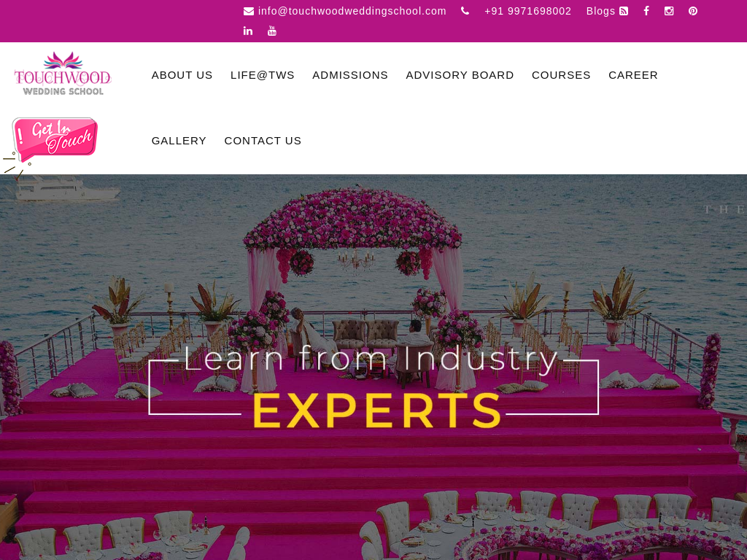Open the Instagram profile icon

(x=669, y=11)
